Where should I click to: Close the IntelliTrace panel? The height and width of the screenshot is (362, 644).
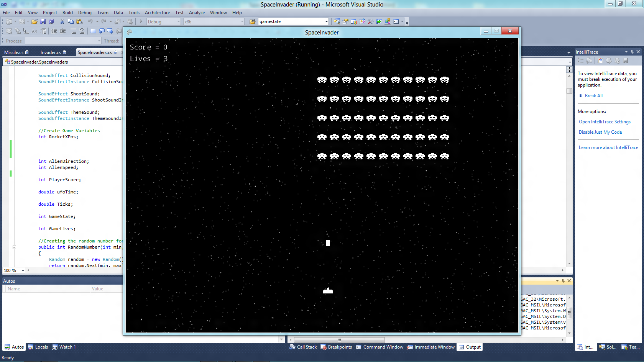(x=638, y=52)
